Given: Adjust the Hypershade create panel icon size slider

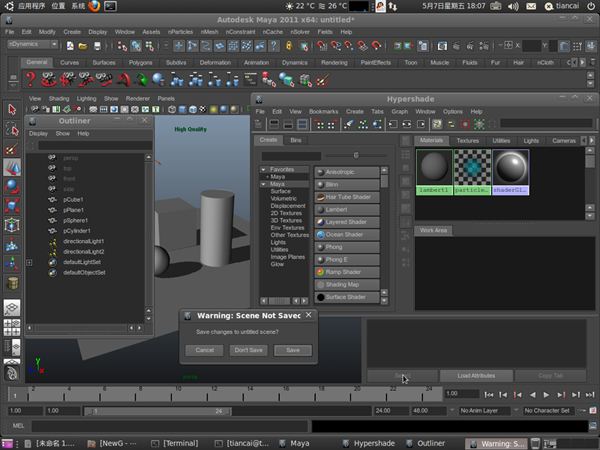Looking at the screenshot, I should click(356, 155).
